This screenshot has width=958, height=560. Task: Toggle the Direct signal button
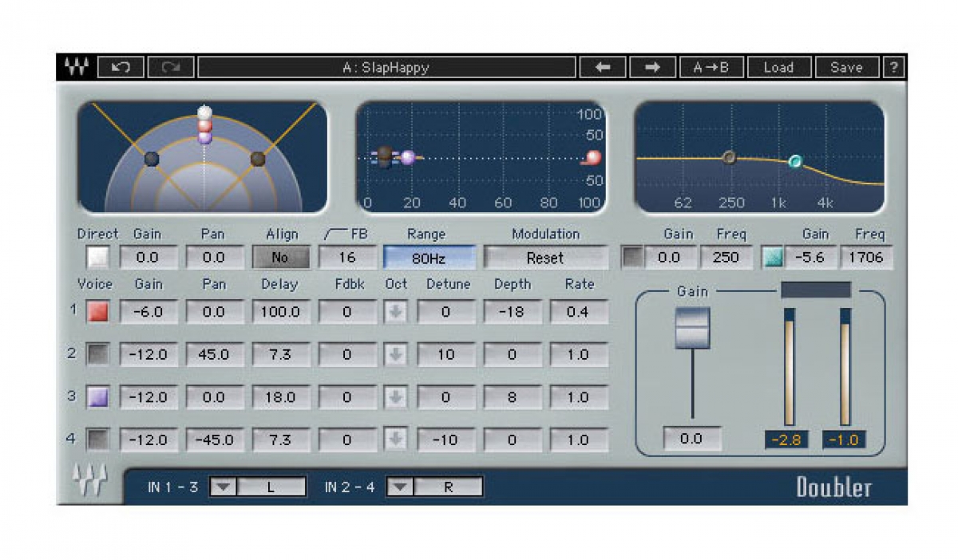(x=97, y=258)
